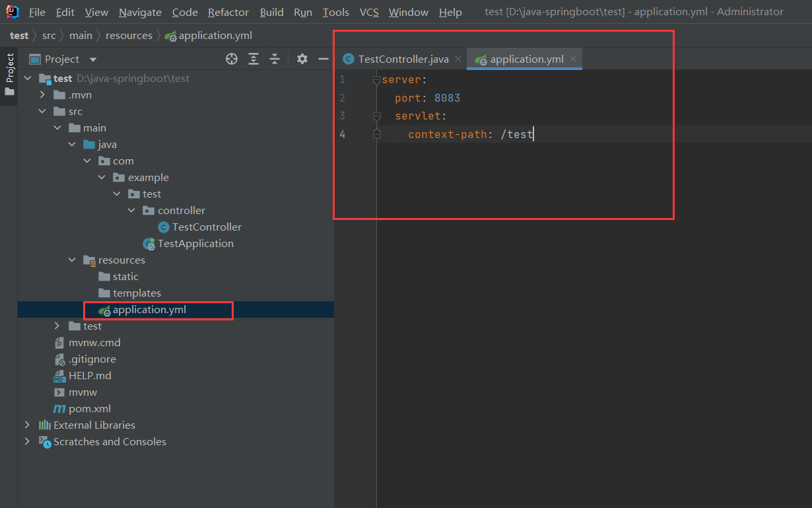Toggle the Project tool window sidebar button
This screenshot has height=508, width=812.
tap(9, 74)
